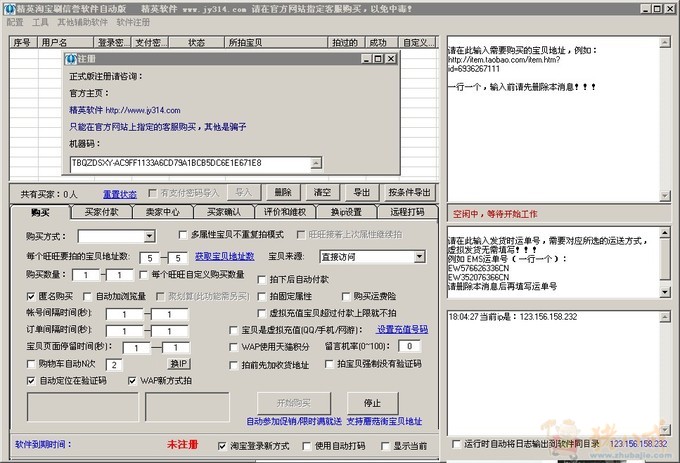This screenshot has height=463, width=680.
Task: Click the app icon in main title bar
Action: (9, 9)
